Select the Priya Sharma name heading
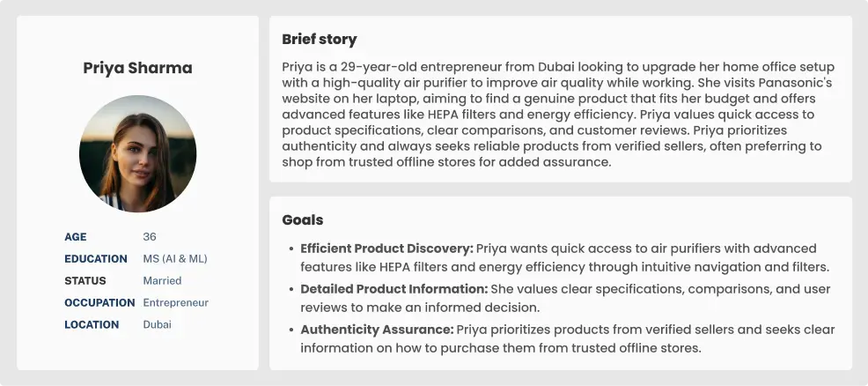Screen dimensions: 868x386 click(x=137, y=68)
